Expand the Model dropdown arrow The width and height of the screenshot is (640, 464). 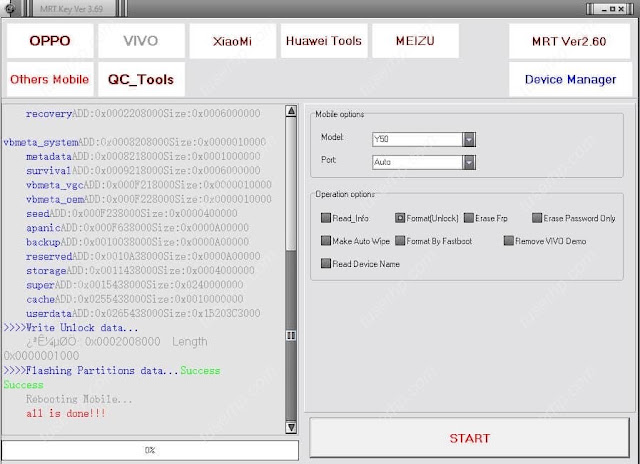469,139
